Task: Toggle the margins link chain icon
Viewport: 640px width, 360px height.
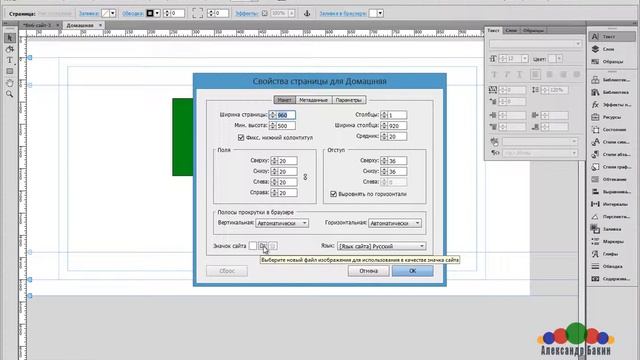Action: pos(305,177)
